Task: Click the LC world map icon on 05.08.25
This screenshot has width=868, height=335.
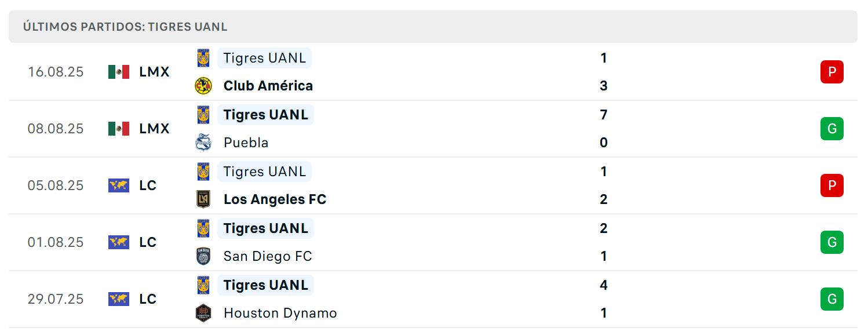Action: pyautogui.click(x=119, y=185)
